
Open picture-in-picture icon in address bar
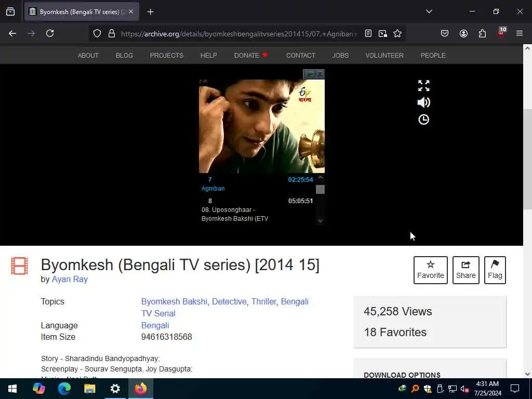(x=383, y=33)
